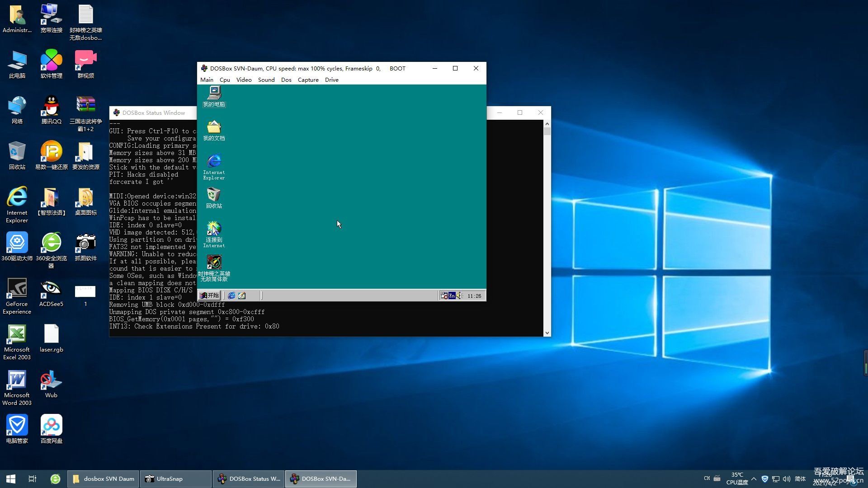Screen dimensions: 868x488
Task: Open the Capture menu in DOSBox
Action: [x=308, y=80]
